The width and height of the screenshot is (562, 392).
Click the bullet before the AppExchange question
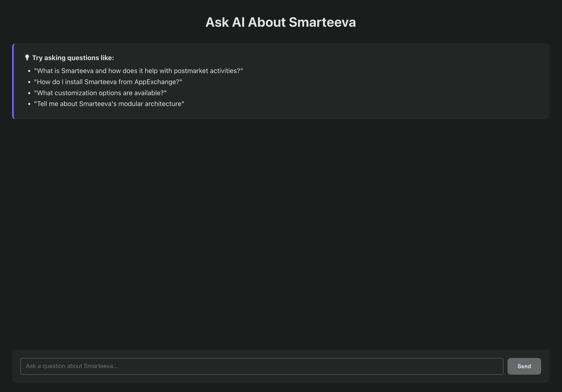[x=29, y=82]
